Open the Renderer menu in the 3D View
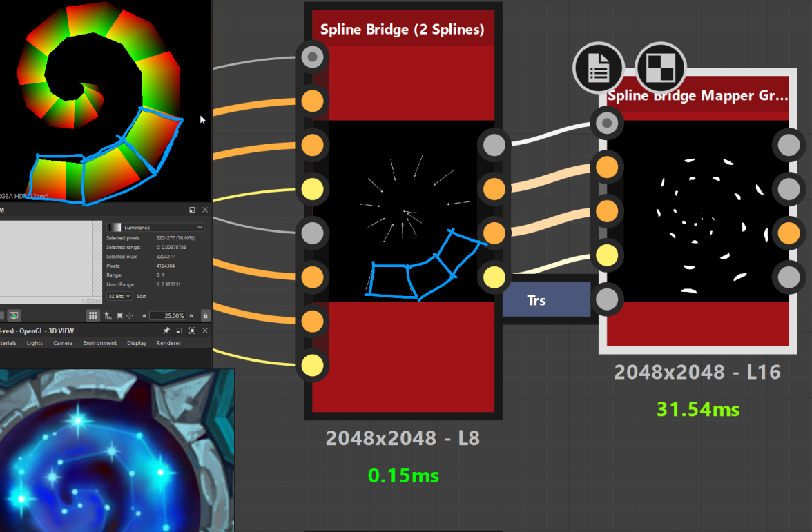 tap(168, 343)
